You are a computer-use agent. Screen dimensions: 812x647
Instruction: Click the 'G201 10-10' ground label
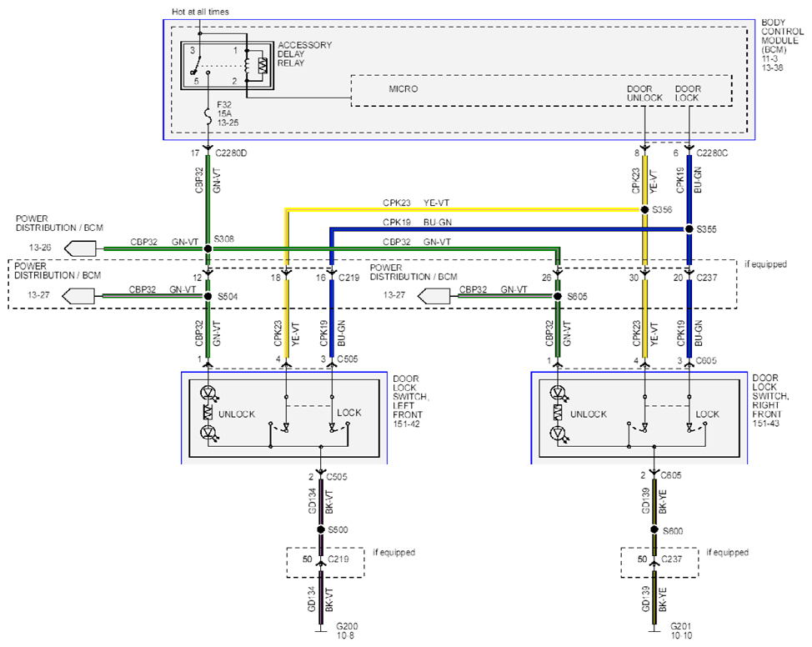coord(681,631)
